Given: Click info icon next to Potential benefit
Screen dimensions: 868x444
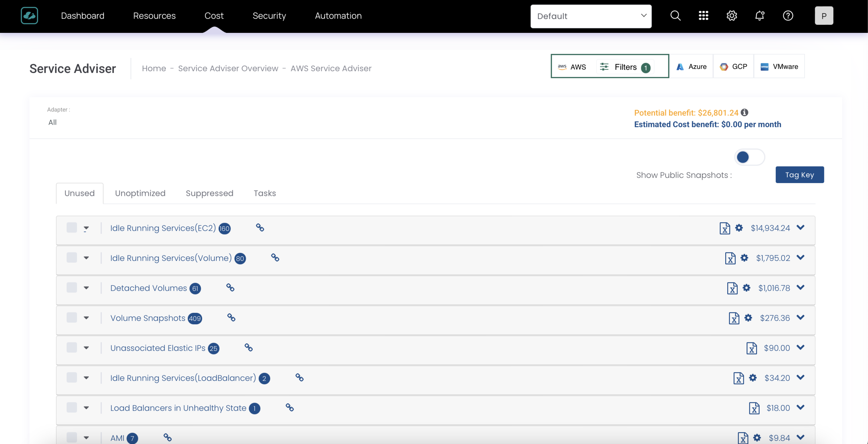Looking at the screenshot, I should pyautogui.click(x=745, y=113).
